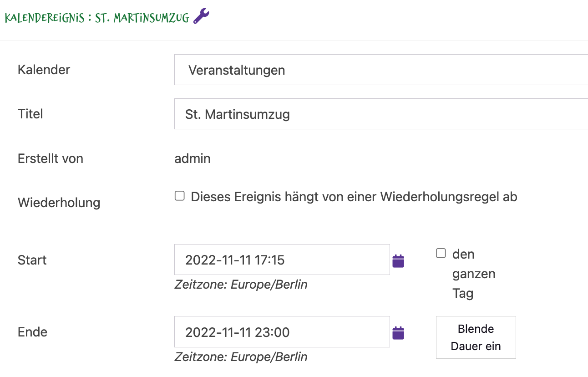Viewport: 588px width, 377px height.
Task: Click the purple wrench icon beside the title
Action: [x=201, y=16]
